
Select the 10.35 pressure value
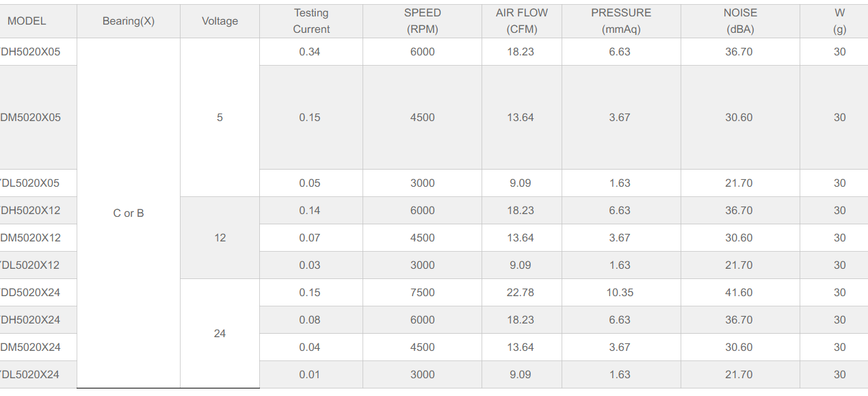tap(620, 293)
